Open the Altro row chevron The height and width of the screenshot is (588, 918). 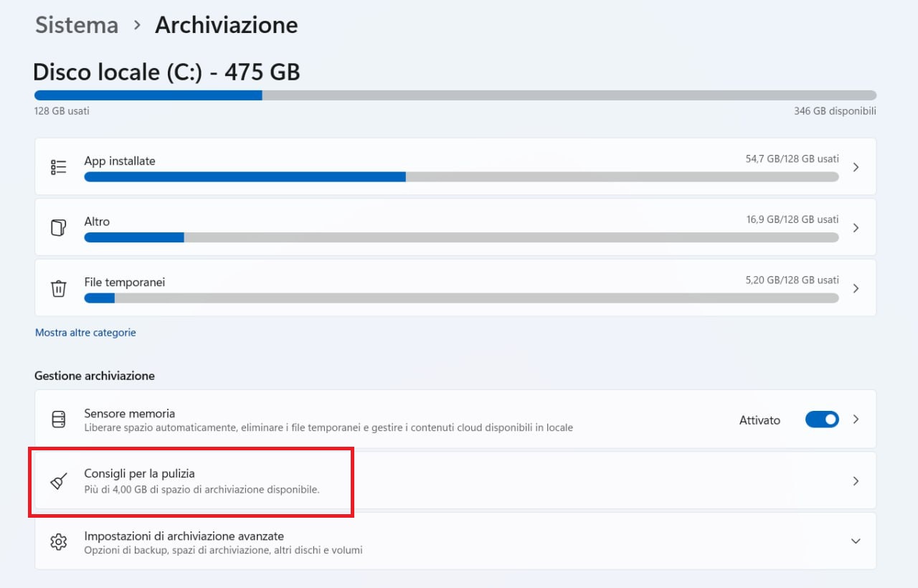click(856, 228)
